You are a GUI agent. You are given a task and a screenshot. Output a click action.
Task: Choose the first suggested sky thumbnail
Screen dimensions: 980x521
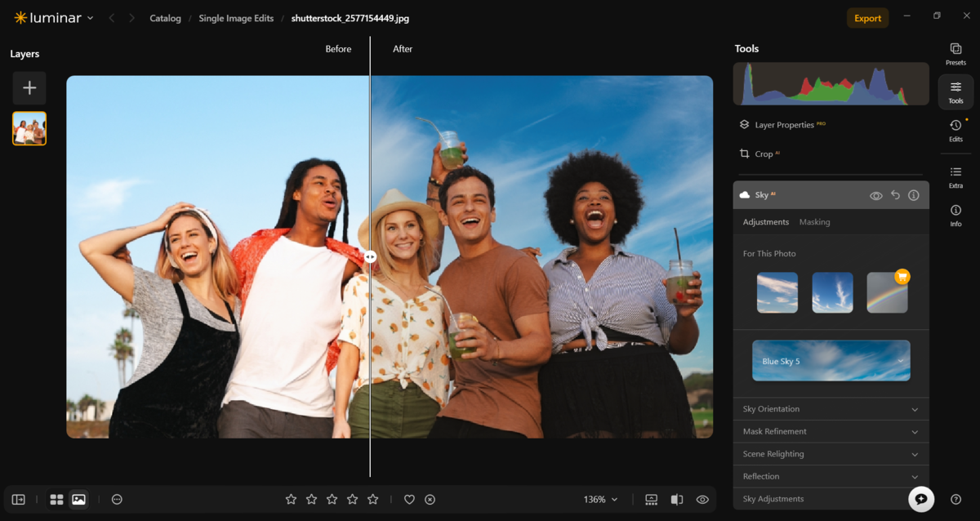point(777,292)
